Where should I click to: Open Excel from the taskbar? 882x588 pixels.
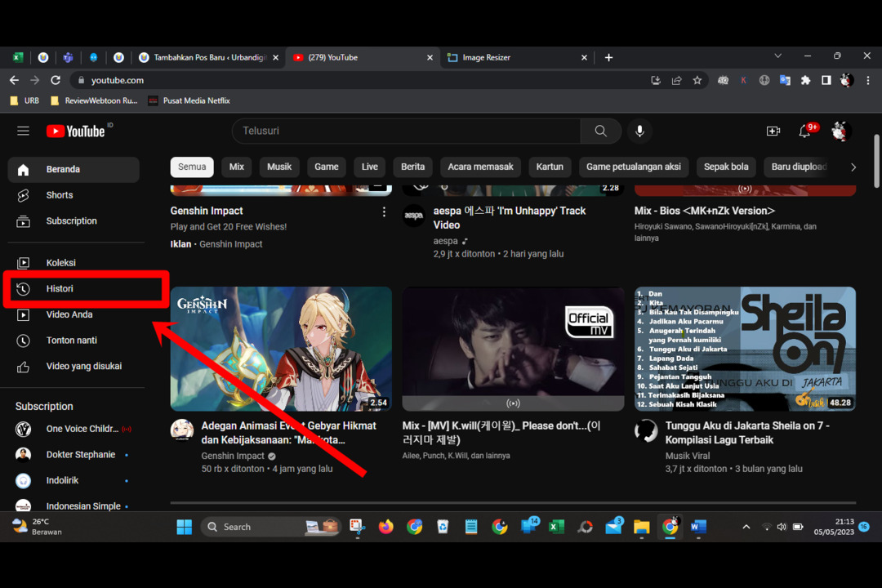[x=556, y=528]
